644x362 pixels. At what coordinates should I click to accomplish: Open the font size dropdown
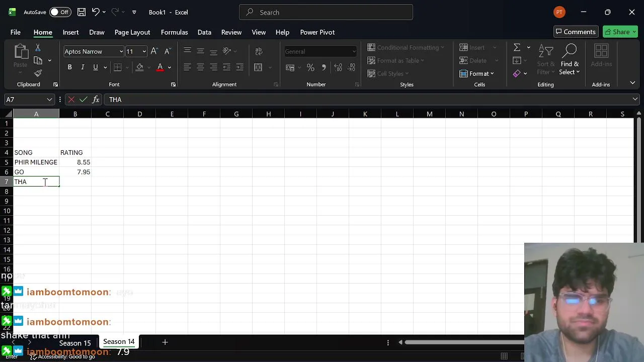tap(144, 51)
